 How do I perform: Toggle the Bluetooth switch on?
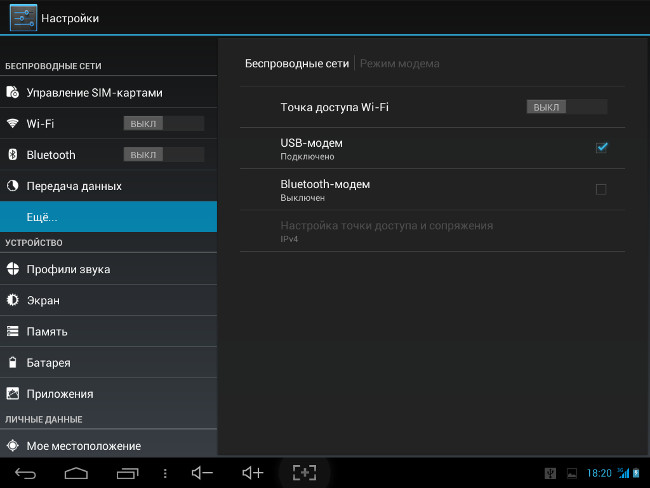(x=164, y=155)
